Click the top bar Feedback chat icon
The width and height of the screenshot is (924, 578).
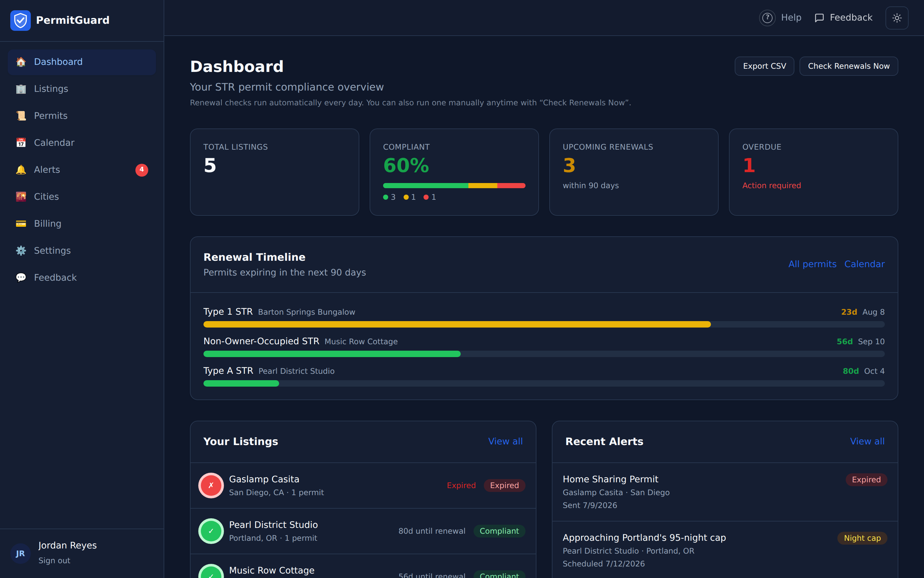[819, 18]
